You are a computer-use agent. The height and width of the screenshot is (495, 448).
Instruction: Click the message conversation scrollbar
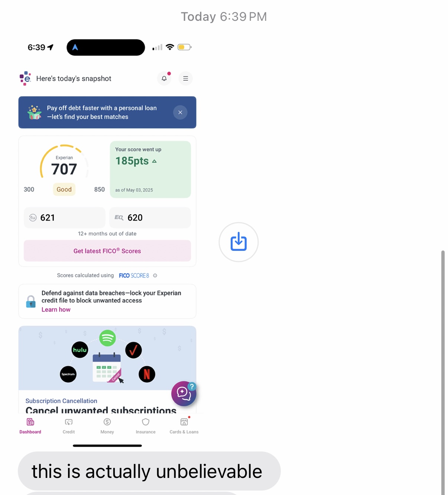tap(443, 372)
